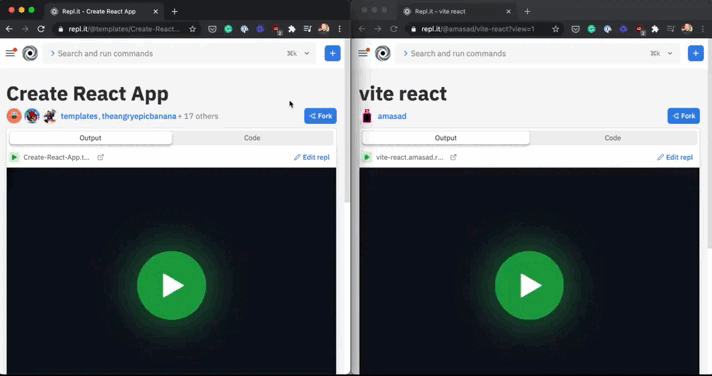712x376 pixels.
Task: Switch to Code tab in vite react
Action: click(613, 138)
